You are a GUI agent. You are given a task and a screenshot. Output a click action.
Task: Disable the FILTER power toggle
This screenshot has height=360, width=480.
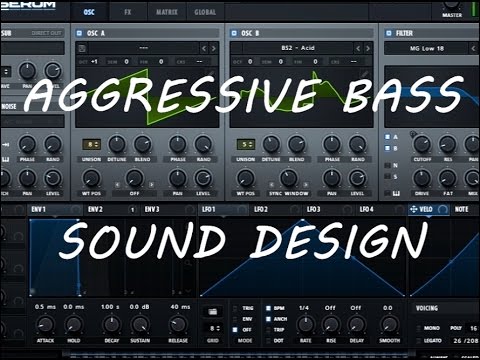point(389,33)
